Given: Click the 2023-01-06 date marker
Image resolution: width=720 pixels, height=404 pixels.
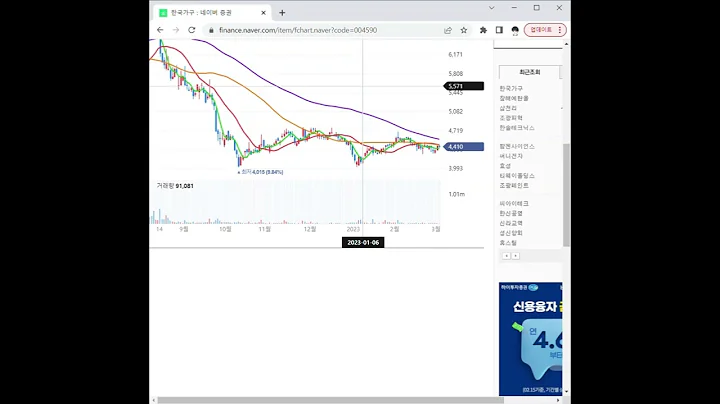Looking at the screenshot, I should 363,242.
